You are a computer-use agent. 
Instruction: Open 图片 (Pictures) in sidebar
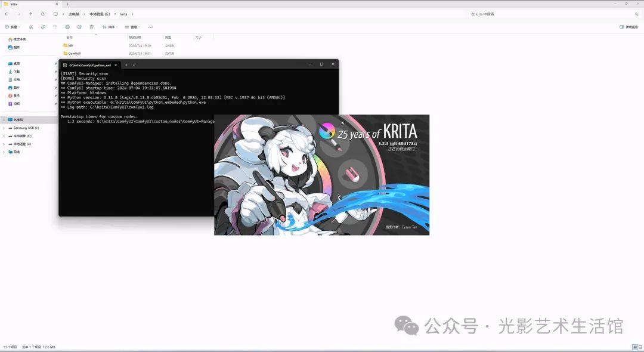(14, 88)
